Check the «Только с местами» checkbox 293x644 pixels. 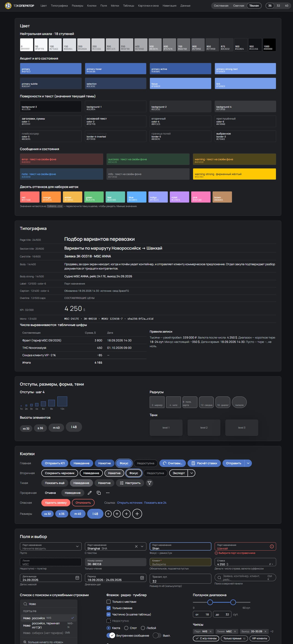[109, 602]
